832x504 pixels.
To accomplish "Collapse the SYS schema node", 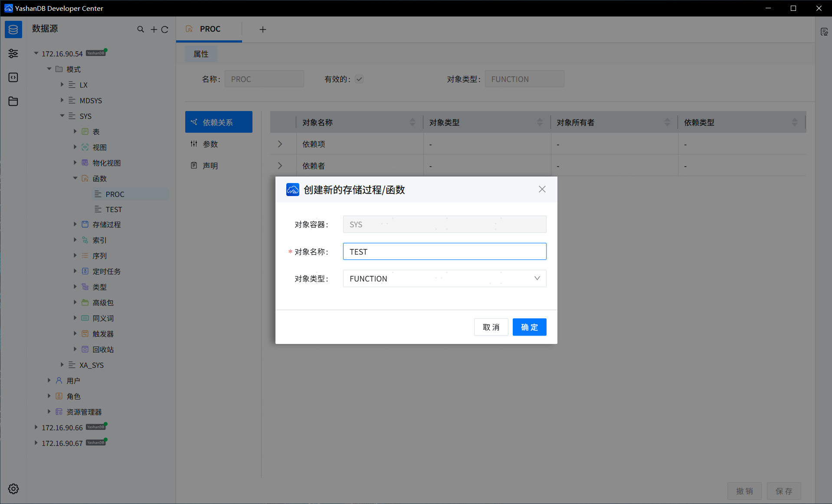I will (62, 116).
